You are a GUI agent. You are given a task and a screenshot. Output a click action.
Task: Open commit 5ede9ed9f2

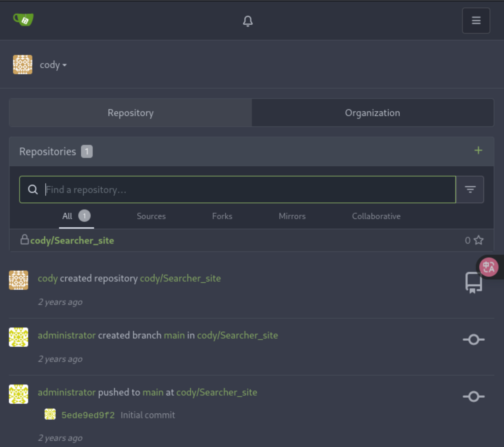(x=88, y=415)
